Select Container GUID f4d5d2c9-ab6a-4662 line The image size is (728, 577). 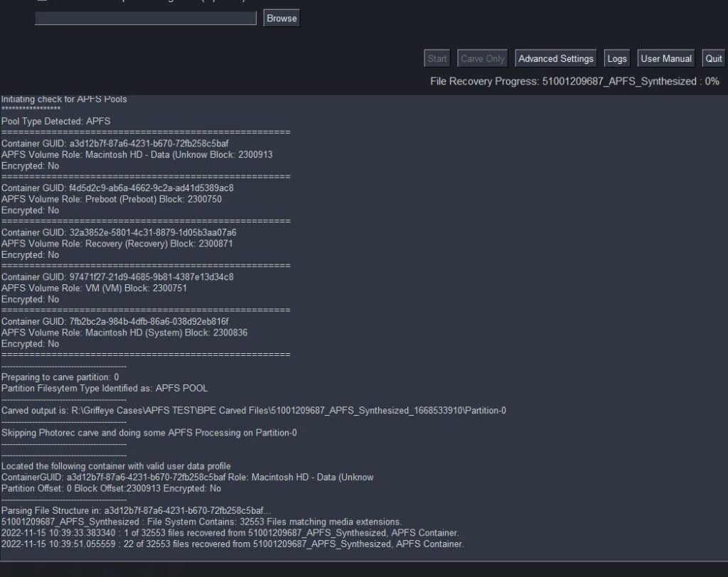pyautogui.click(x=117, y=188)
